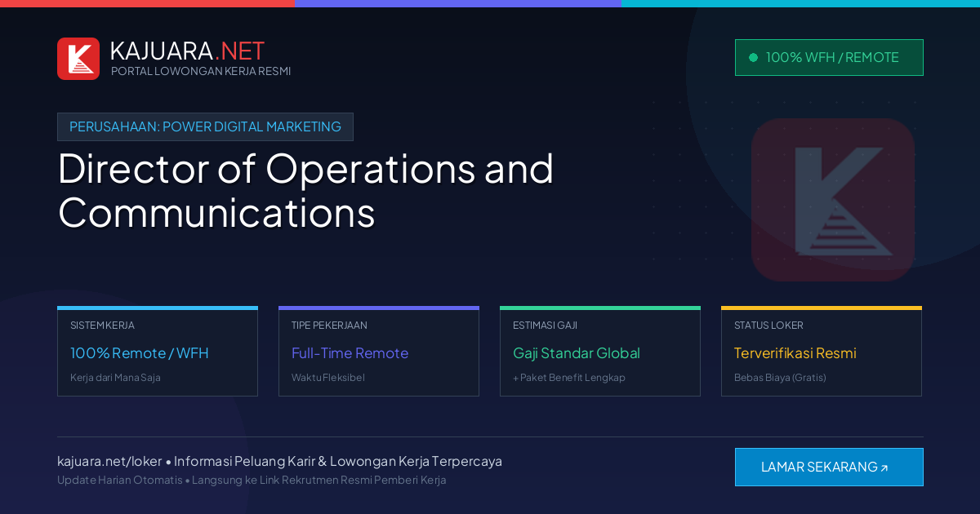The image size is (980, 514).
Task: Click the Kerja dari Mana Saja caption
Action: pyautogui.click(x=115, y=378)
